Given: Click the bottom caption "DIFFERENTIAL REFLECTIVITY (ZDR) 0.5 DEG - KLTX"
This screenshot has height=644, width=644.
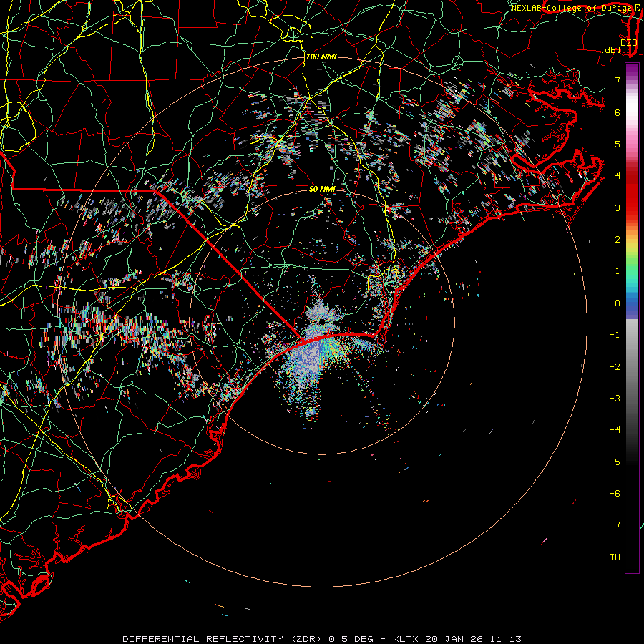Looking at the screenshot, I should (270, 639).
